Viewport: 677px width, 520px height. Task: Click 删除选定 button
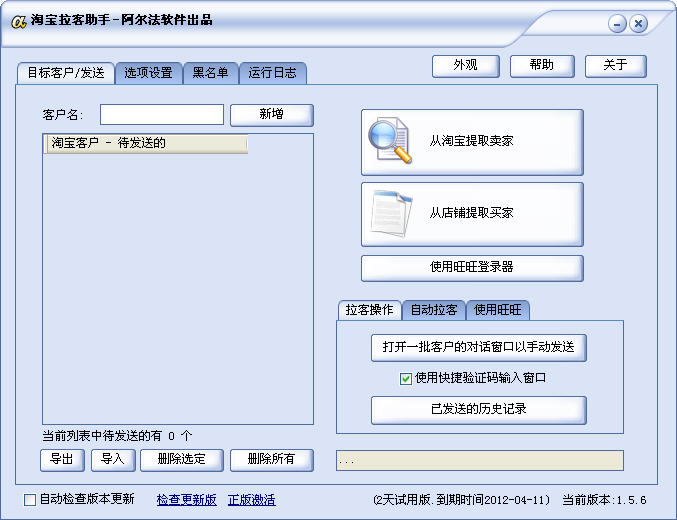coord(182,460)
